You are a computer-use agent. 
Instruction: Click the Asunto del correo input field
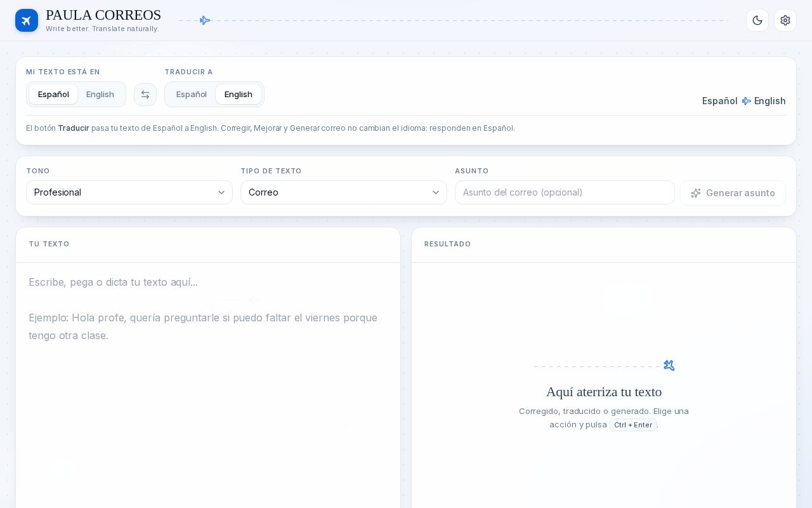pyautogui.click(x=565, y=192)
